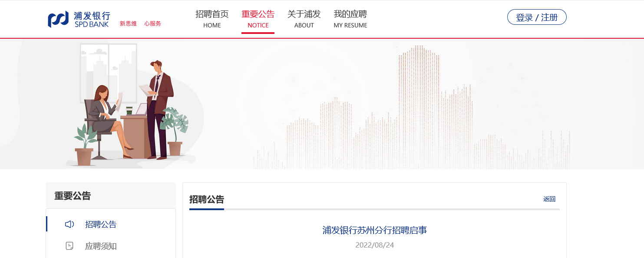The image size is (644, 258).
Task: Go to 关于浦发 ABOUT page
Action: (304, 19)
